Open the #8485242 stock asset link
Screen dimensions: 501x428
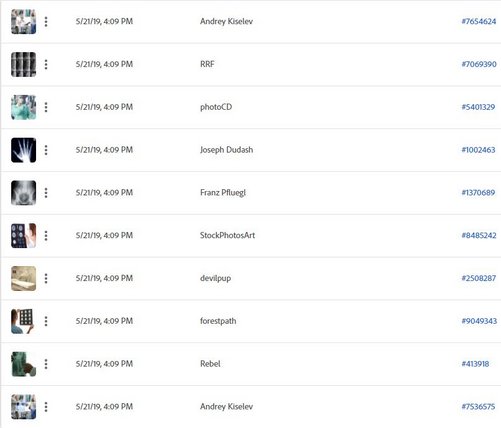pos(479,235)
